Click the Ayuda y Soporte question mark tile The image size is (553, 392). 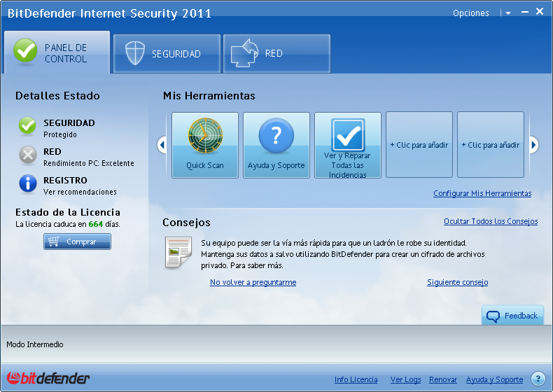[276, 144]
